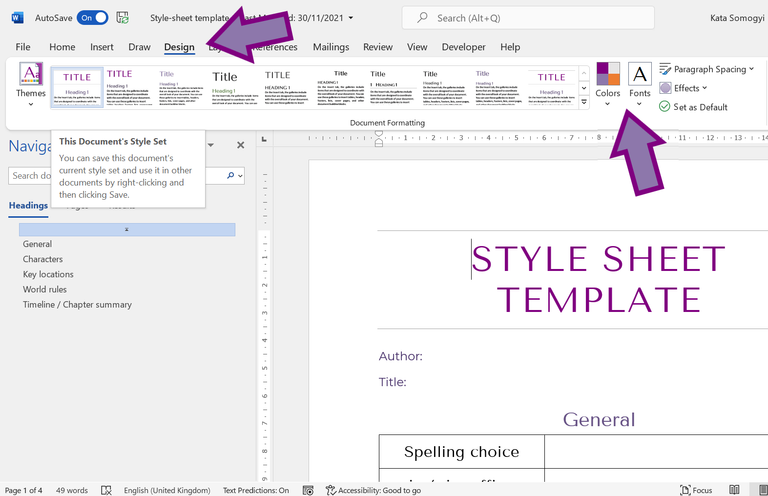
Task: Open the File menu
Action: (x=23, y=47)
